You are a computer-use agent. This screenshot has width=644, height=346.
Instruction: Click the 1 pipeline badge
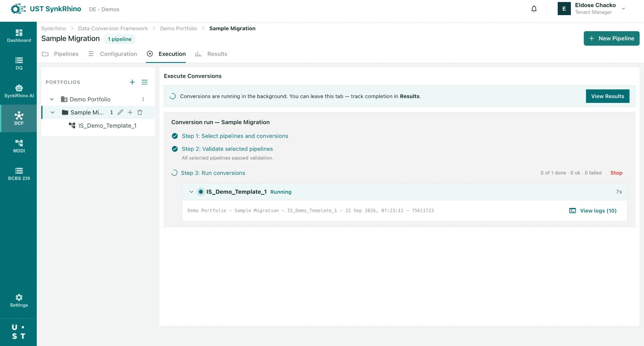coord(119,39)
